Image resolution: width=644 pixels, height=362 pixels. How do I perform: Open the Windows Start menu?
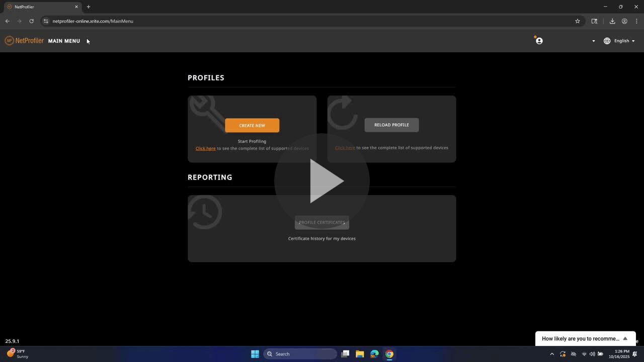click(255, 354)
